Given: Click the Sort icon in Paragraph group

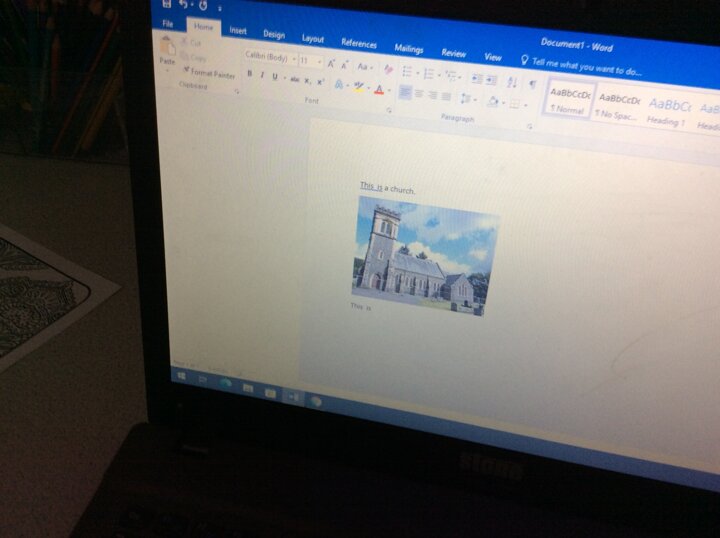Looking at the screenshot, I should point(511,81).
